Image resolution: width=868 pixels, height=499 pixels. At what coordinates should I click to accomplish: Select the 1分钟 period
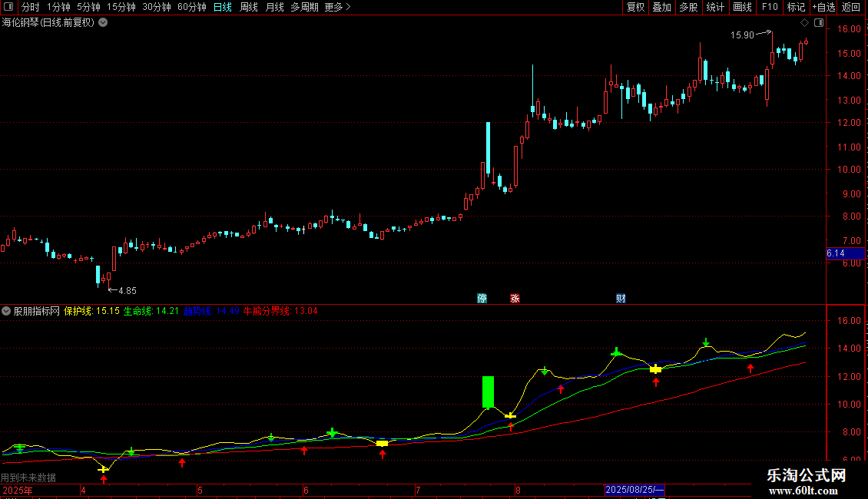(x=58, y=7)
